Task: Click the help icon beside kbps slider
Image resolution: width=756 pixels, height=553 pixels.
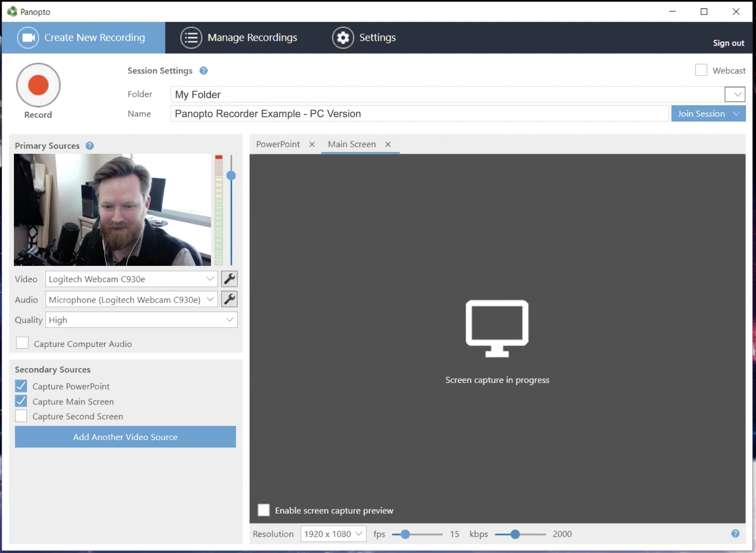Action: (735, 534)
